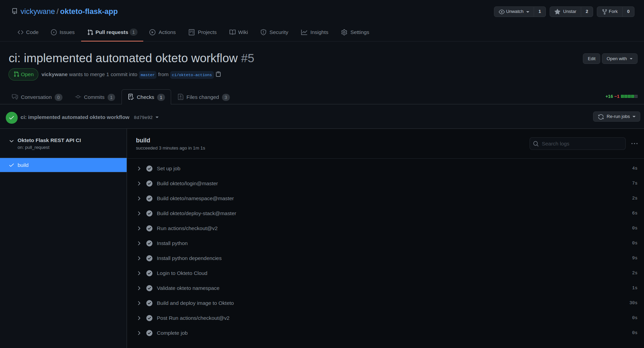Select the Checks tab
This screenshot has height=348, width=644.
pos(146,97)
